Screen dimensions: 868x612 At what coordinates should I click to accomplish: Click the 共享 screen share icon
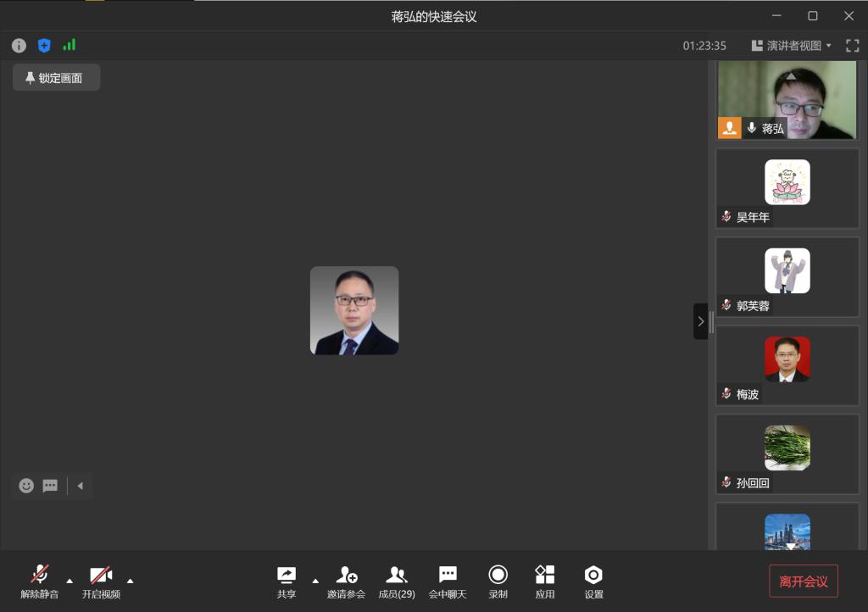pos(287,581)
